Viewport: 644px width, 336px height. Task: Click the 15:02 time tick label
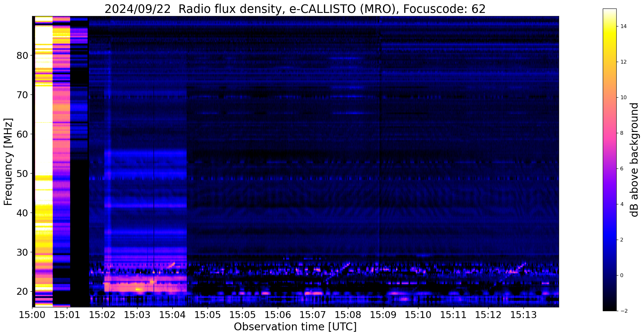(102, 315)
